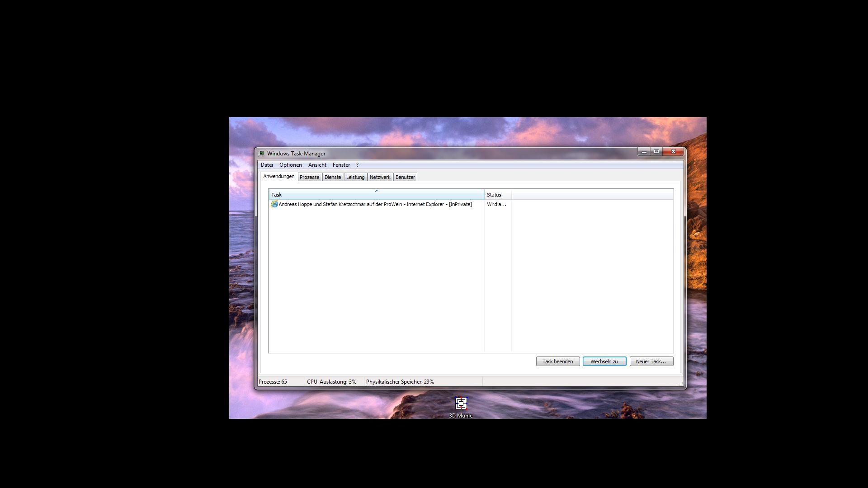Click the Task-Manager icon in the title bar
This screenshot has width=868, height=488.
coord(261,154)
